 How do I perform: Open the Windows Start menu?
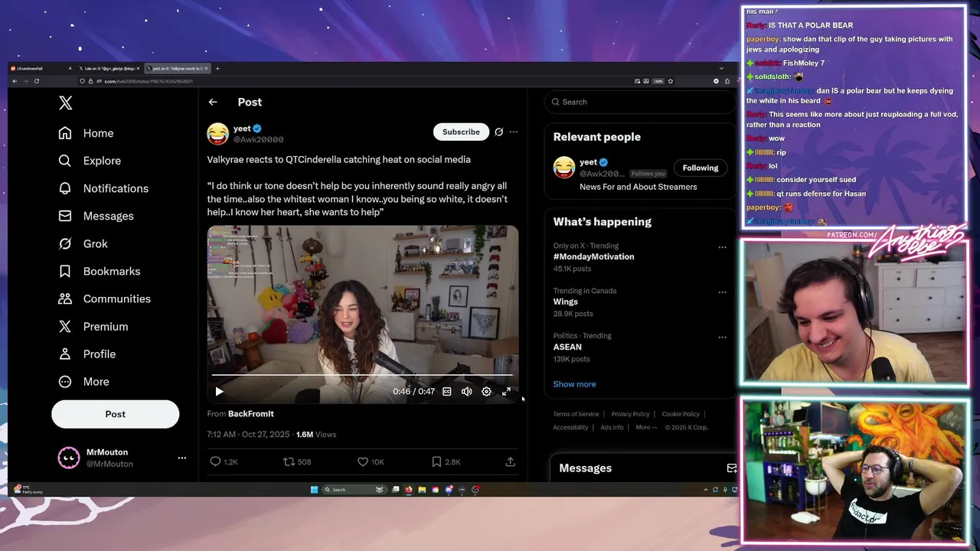pos(314,490)
